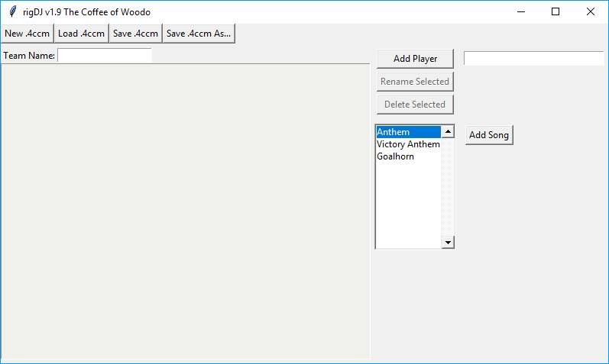The height and width of the screenshot is (364, 609).
Task: Click the New .4ccm button
Action: coord(28,34)
